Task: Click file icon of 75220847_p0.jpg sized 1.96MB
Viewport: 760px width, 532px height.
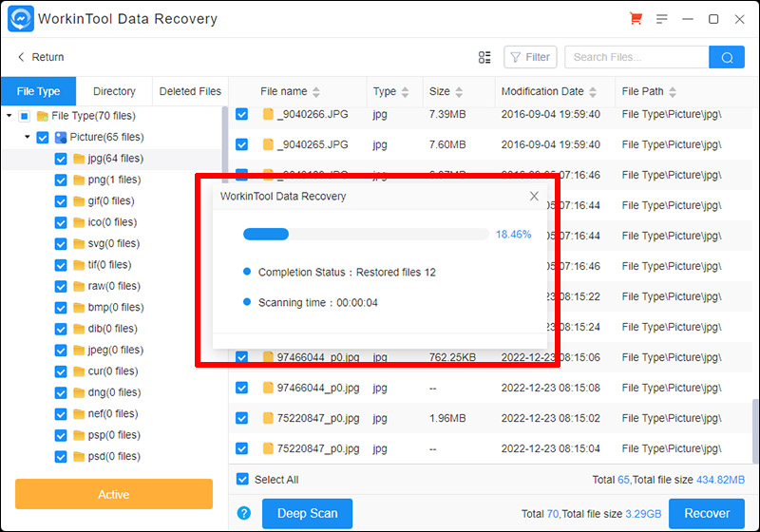Action: pyautogui.click(x=268, y=418)
